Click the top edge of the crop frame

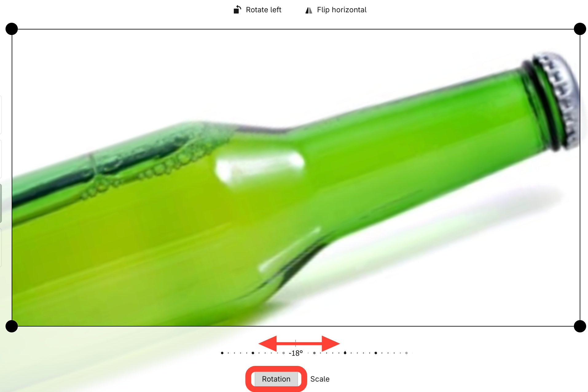pyautogui.click(x=296, y=29)
